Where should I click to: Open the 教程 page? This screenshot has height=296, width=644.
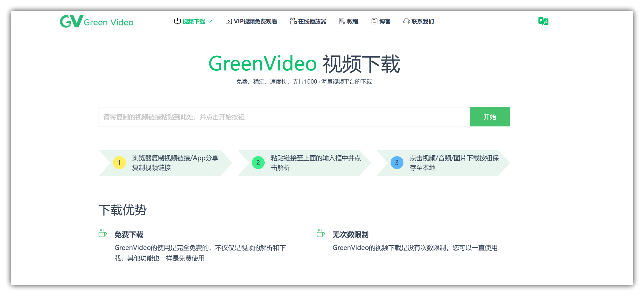click(x=353, y=21)
